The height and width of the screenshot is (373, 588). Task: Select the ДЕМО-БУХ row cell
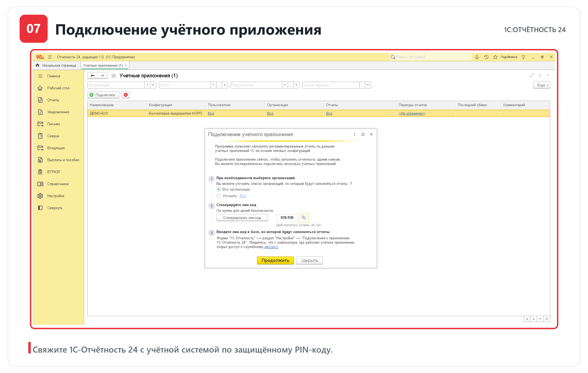click(117, 113)
